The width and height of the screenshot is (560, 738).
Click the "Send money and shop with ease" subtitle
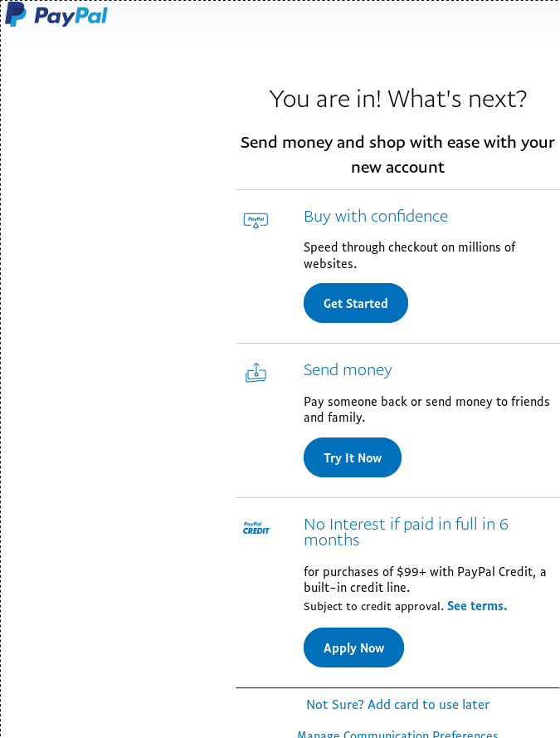397,154
